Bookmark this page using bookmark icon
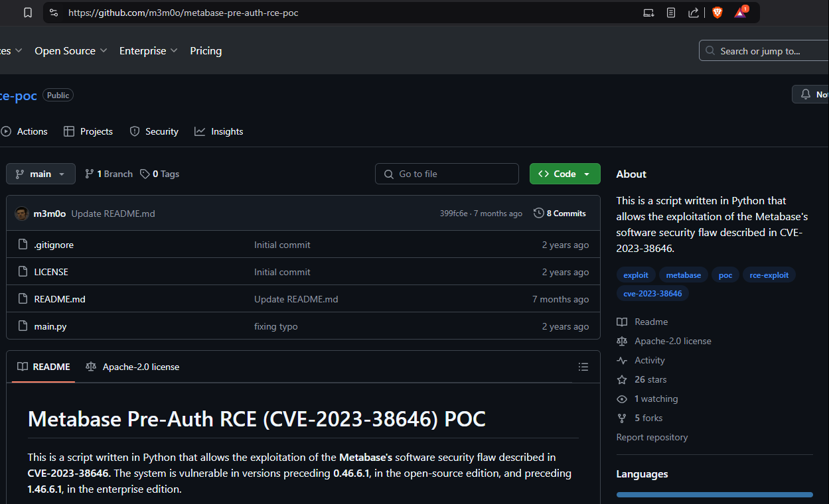Viewport: 829px width, 504px height. [28, 13]
